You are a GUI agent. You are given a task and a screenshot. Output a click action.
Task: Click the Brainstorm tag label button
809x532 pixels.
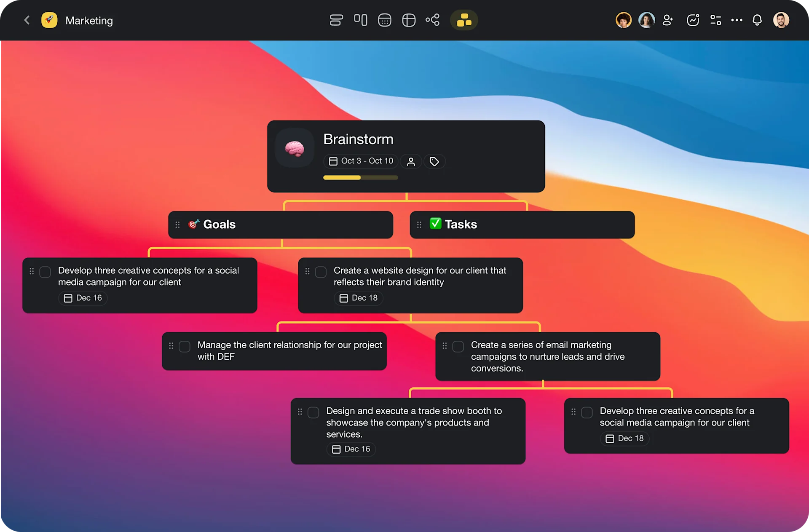click(434, 162)
